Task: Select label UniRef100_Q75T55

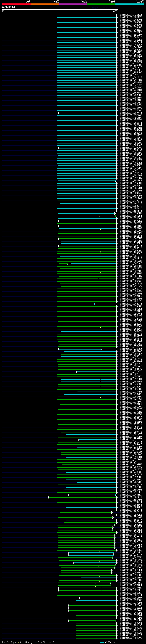Action: click(131, 108)
